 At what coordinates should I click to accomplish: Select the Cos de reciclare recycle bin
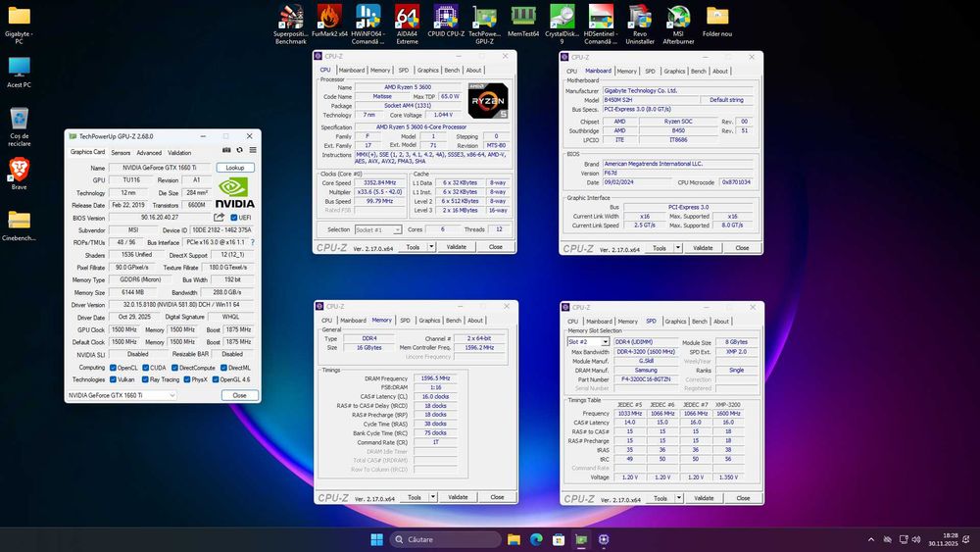[19, 126]
